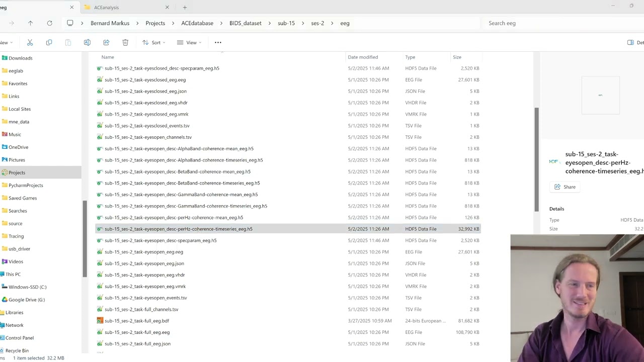
Task: Open the Sort dropdown menu
Action: [x=153, y=43]
